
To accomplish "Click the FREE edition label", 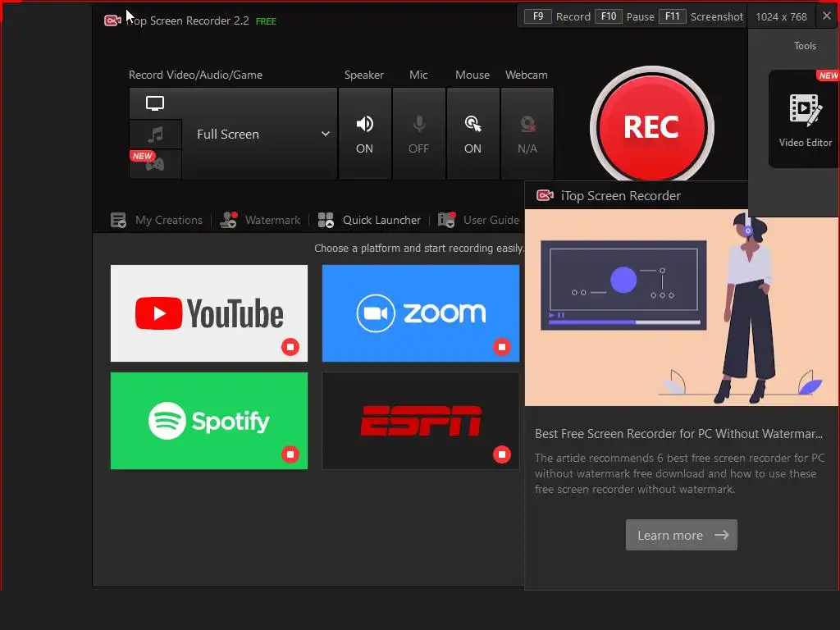I will [x=267, y=21].
